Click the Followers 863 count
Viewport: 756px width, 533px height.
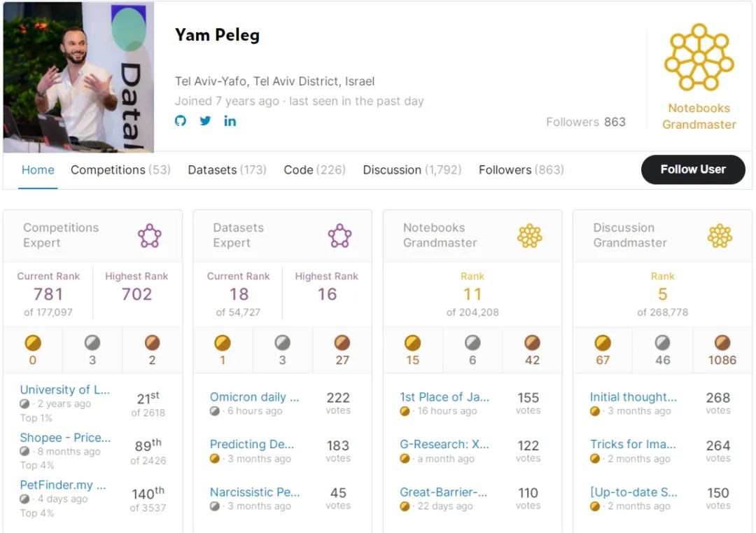[585, 122]
